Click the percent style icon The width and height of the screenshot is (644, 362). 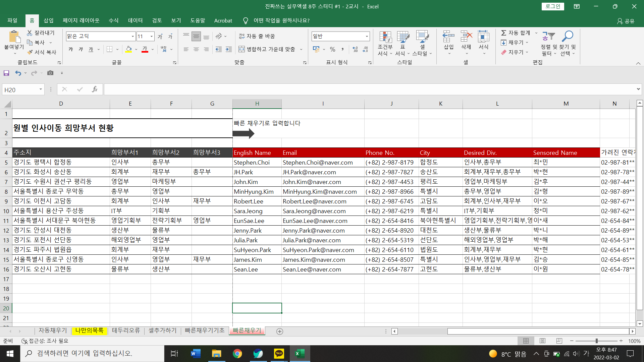[x=332, y=49]
